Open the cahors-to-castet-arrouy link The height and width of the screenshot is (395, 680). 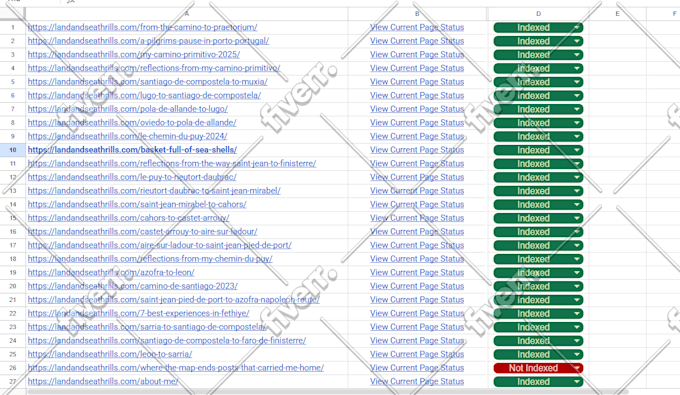[128, 218]
